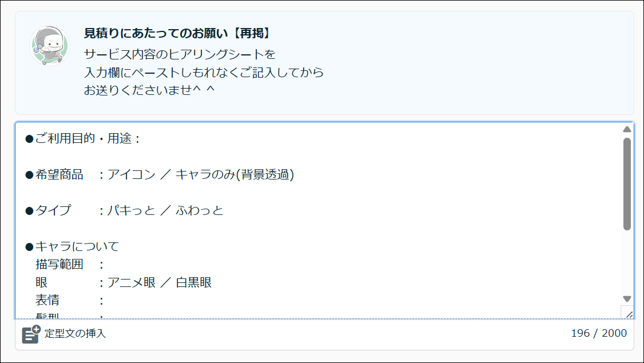
Task: Click the textarea scroll-up arrow
Action: point(627,129)
